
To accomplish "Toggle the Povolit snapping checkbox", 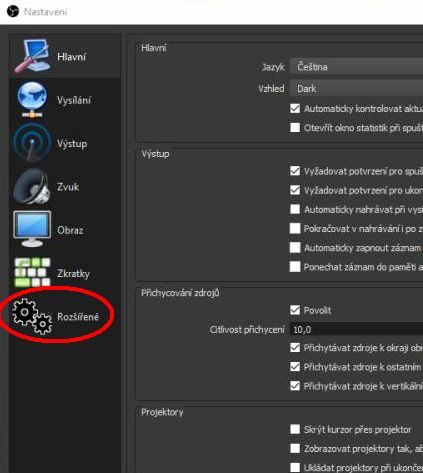I will (x=295, y=310).
